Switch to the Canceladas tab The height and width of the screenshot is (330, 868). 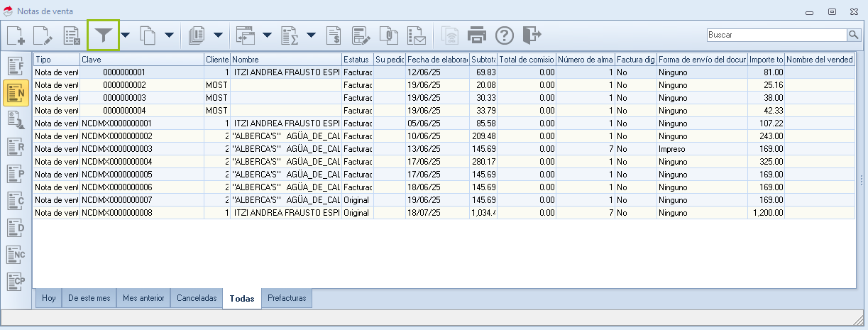tap(197, 299)
